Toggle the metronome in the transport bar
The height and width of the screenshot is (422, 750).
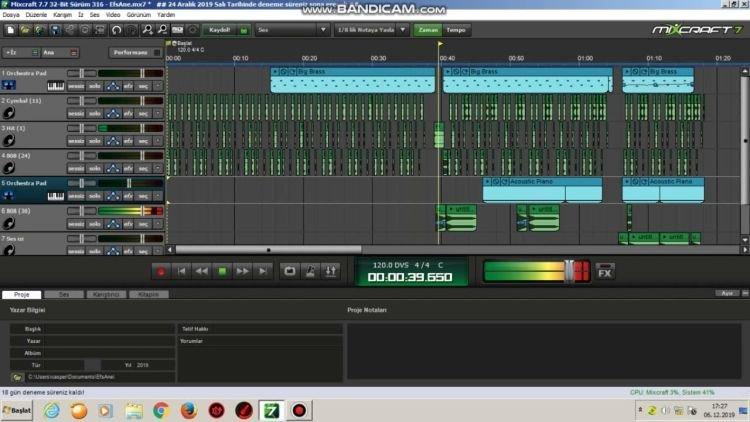(310, 271)
